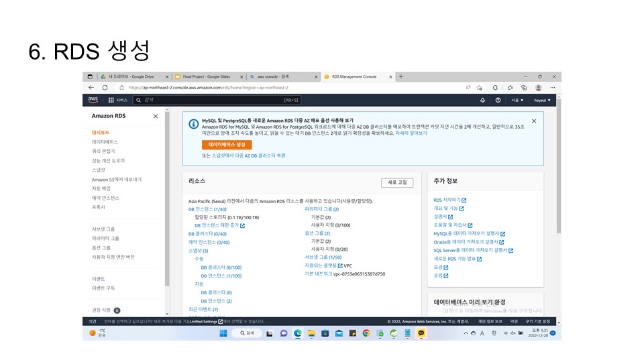This screenshot has height=362, width=644.
Task: Open Event subscriptions sidebar item
Action: tap(103, 288)
